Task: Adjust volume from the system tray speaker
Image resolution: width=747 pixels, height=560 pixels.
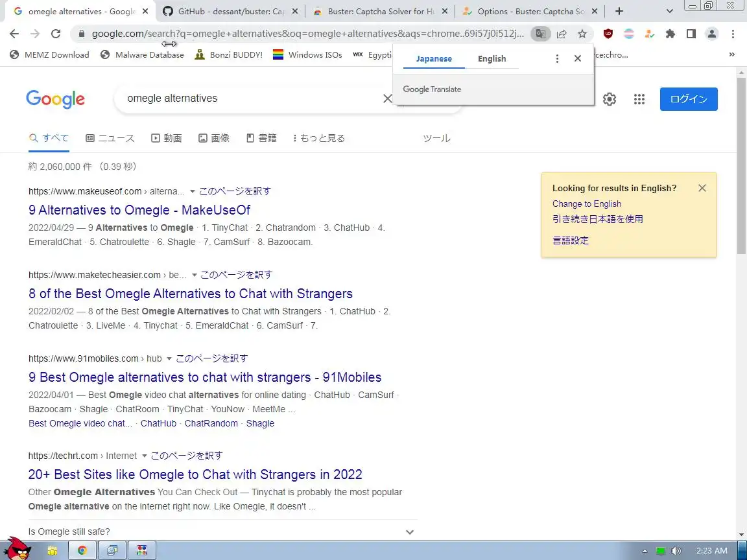Action: [x=676, y=551]
